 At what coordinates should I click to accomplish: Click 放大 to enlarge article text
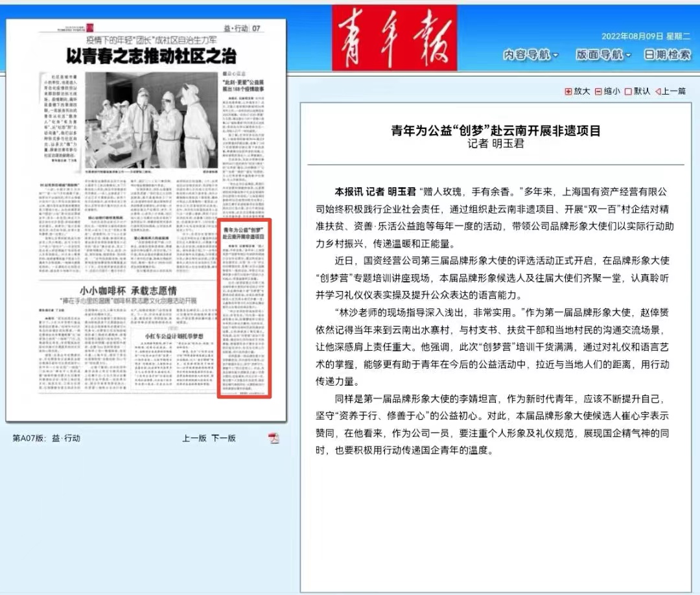577,91
